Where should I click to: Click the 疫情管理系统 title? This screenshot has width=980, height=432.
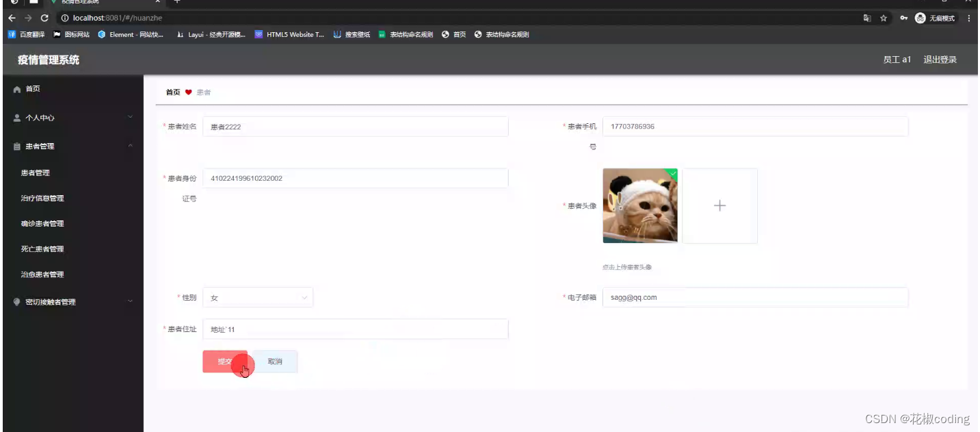[49, 60]
